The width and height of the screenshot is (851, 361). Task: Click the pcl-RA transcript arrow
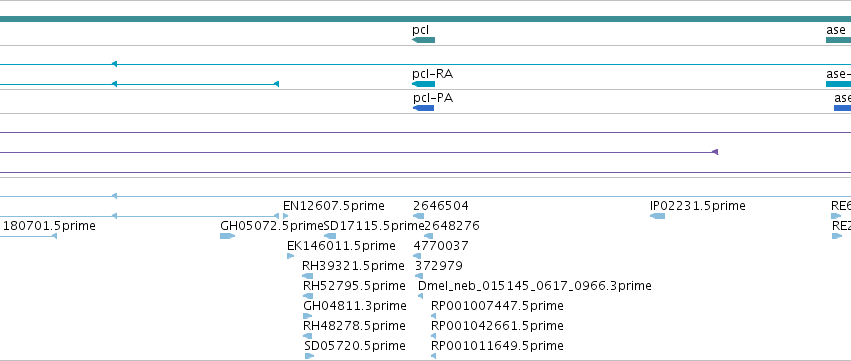pos(423,84)
